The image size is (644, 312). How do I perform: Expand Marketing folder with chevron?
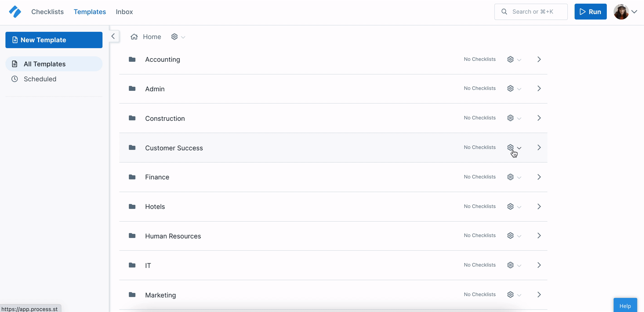[539, 295]
